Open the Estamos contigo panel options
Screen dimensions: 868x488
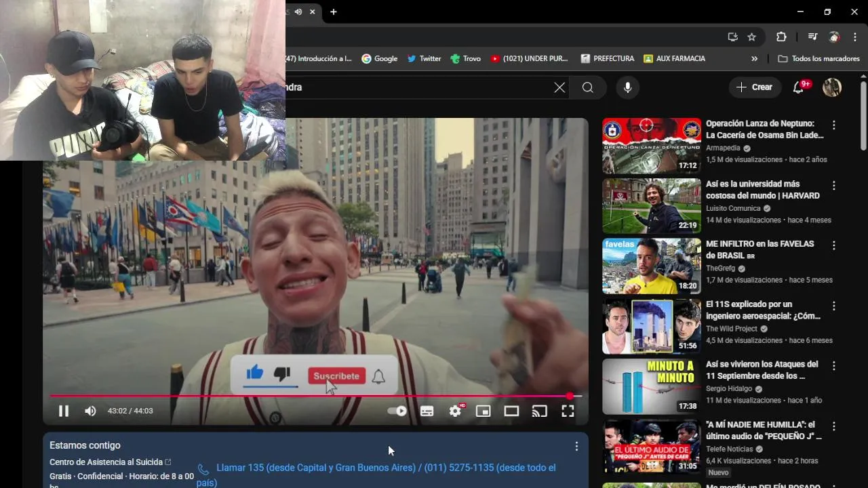[576, 447]
